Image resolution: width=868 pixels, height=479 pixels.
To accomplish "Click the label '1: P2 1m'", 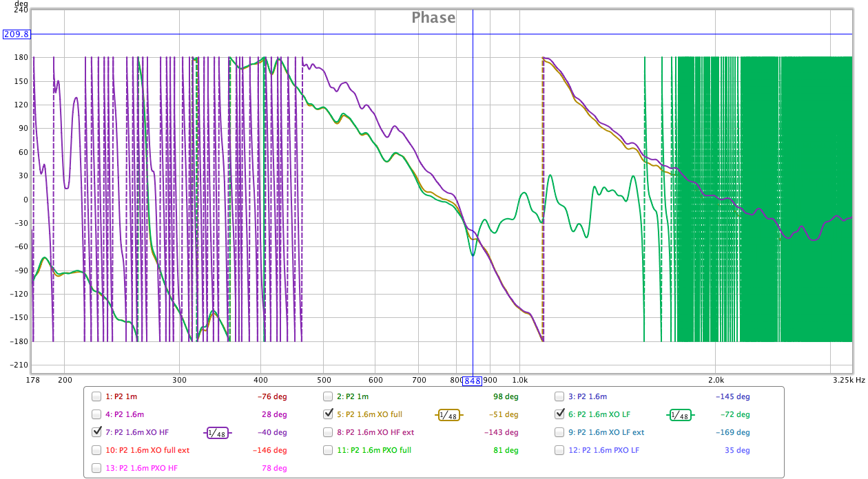I will pos(121,396).
